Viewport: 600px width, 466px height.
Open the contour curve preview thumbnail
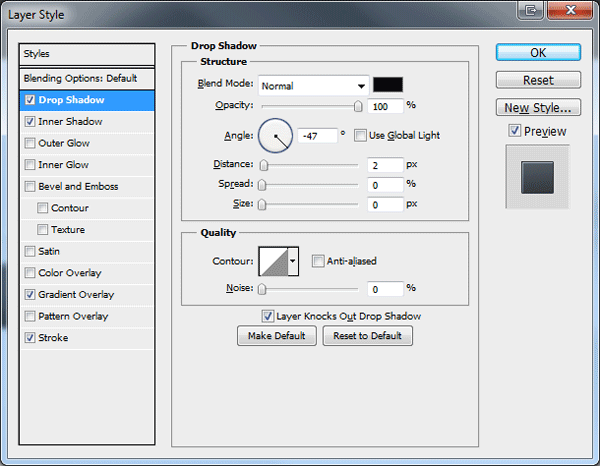click(x=273, y=261)
